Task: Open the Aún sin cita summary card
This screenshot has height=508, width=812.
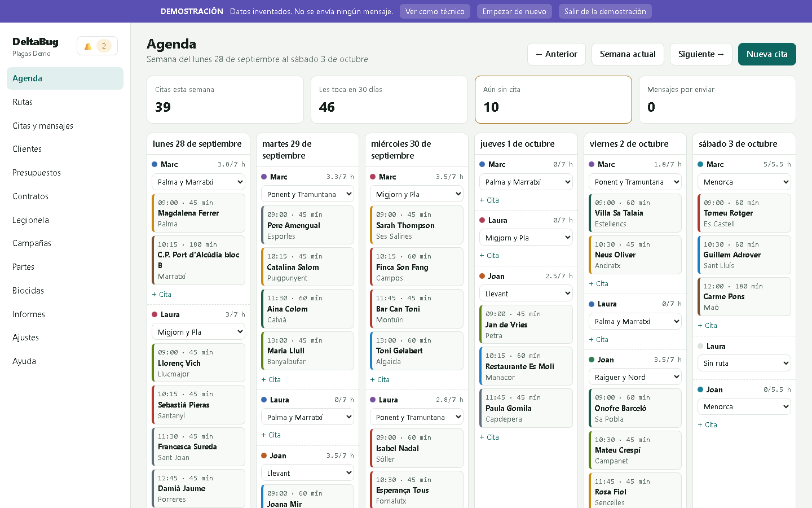Action: tap(553, 99)
